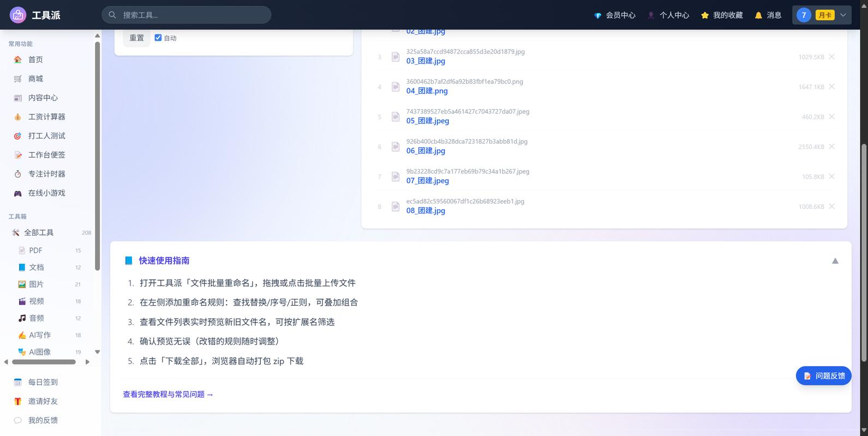Click the 问题反馈 floating button
Screen dimensions: 868x436
(x=823, y=376)
